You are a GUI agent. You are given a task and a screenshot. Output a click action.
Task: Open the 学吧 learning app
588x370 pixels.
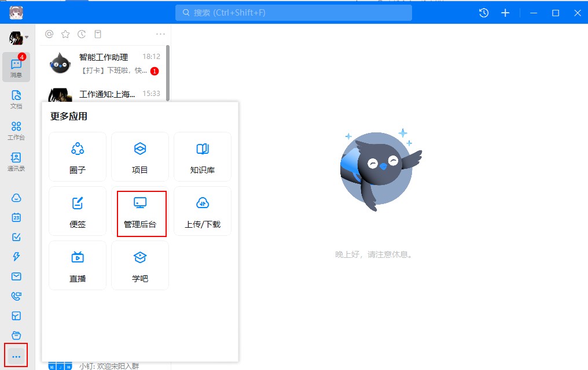pyautogui.click(x=140, y=265)
